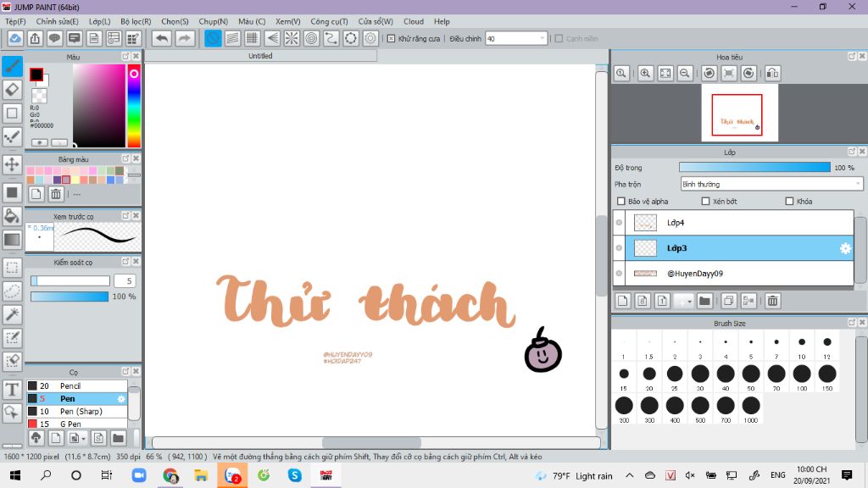Choose brush size 70
This screenshot has height=488, width=868.
coord(776,377)
